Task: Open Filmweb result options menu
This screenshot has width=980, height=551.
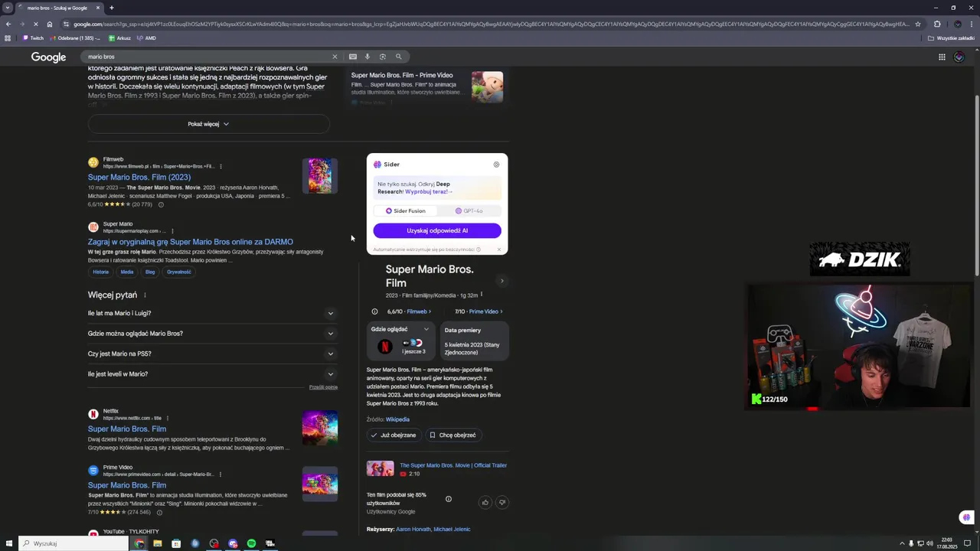Action: pos(221,166)
